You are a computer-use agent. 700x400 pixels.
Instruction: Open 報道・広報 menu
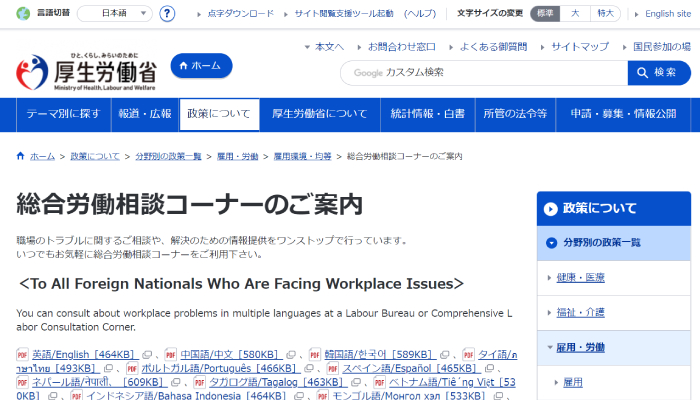pos(145,114)
